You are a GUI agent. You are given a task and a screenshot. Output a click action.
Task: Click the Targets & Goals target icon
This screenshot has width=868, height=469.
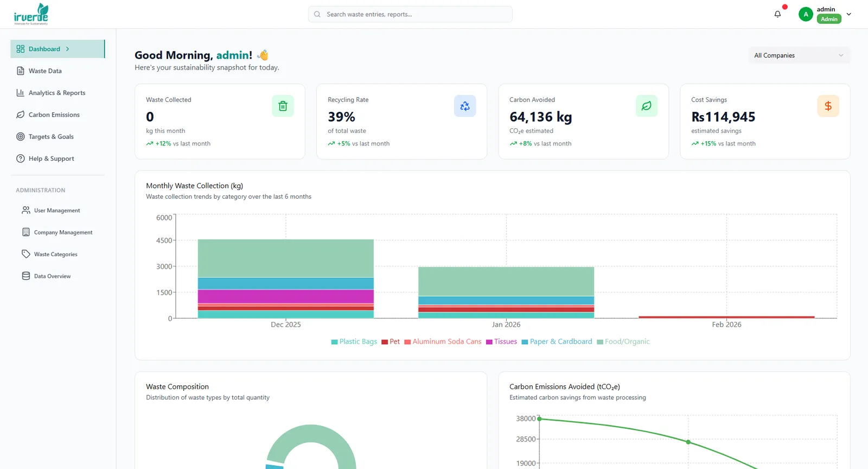(x=21, y=137)
